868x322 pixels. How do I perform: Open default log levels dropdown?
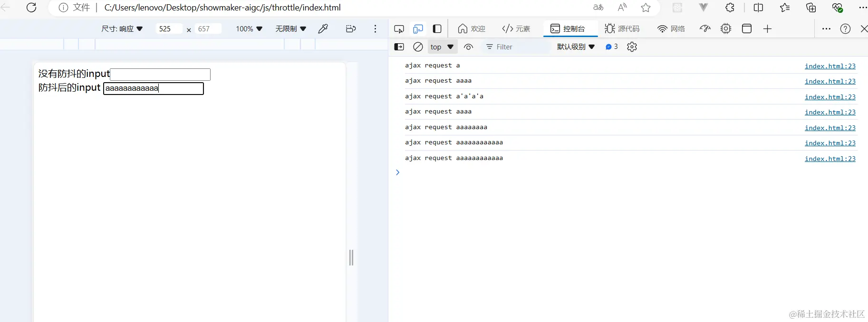[x=576, y=47]
